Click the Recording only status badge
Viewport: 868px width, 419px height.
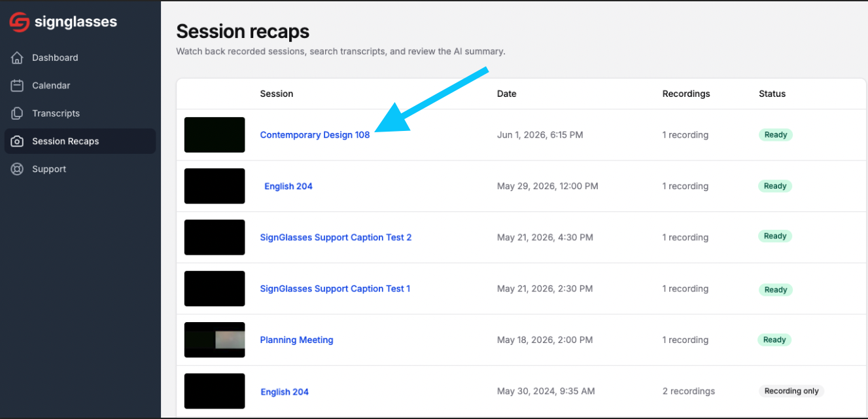tap(791, 391)
